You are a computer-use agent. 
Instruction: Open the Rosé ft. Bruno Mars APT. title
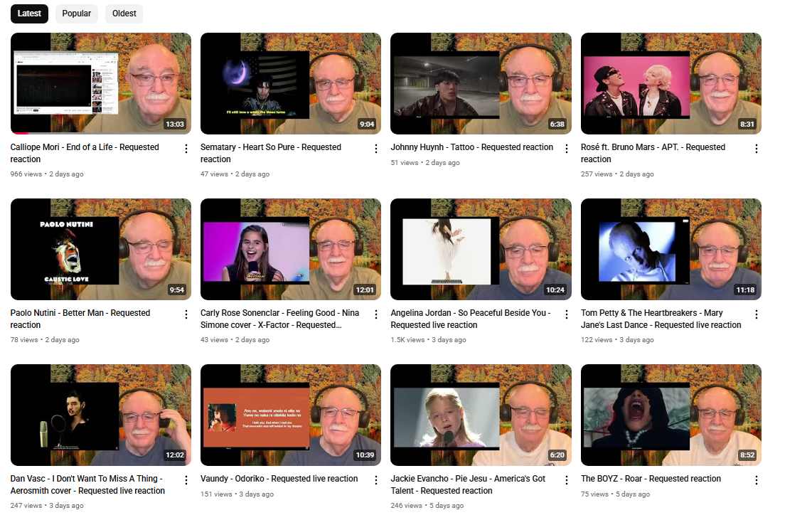tap(653, 154)
